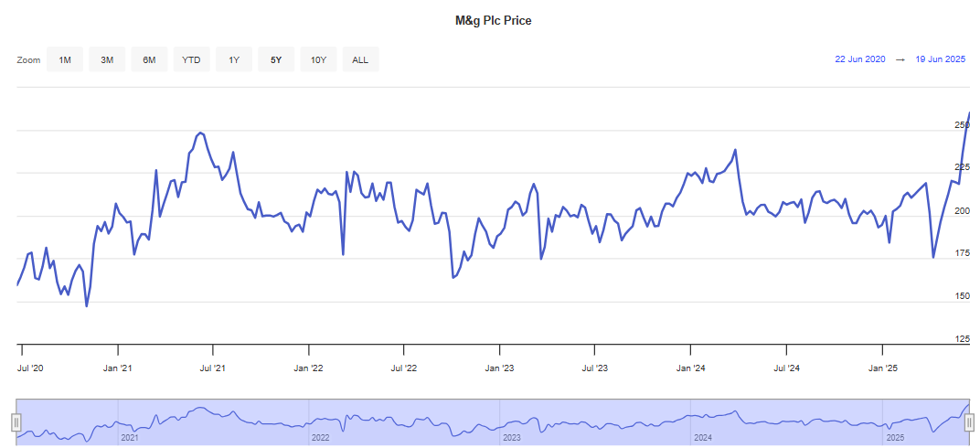Click the Jul '21 x-axis label
980x448 pixels.
[x=213, y=368]
